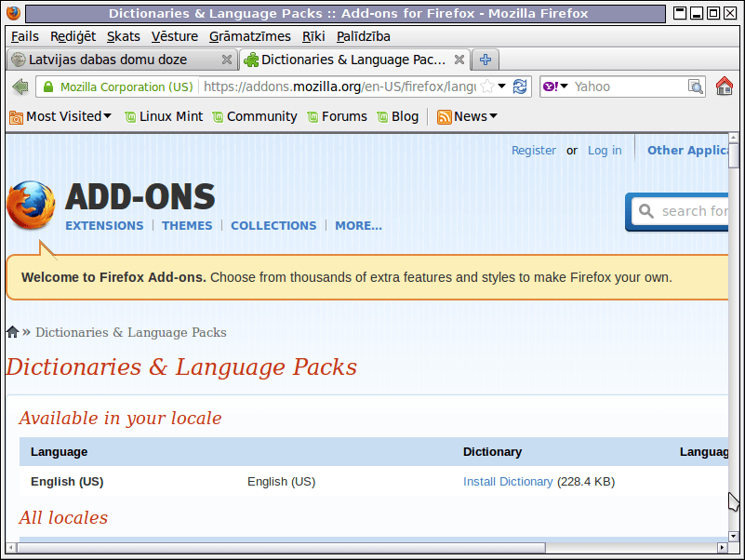
Task: Click the bold English (US) table cell
Action: [x=67, y=482]
